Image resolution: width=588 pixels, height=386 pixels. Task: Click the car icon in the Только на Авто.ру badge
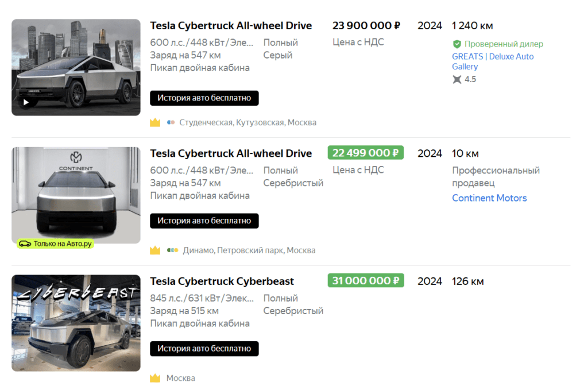tap(25, 244)
